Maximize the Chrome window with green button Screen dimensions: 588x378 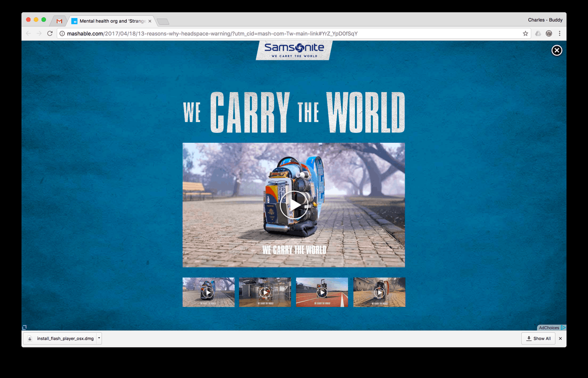click(x=44, y=20)
